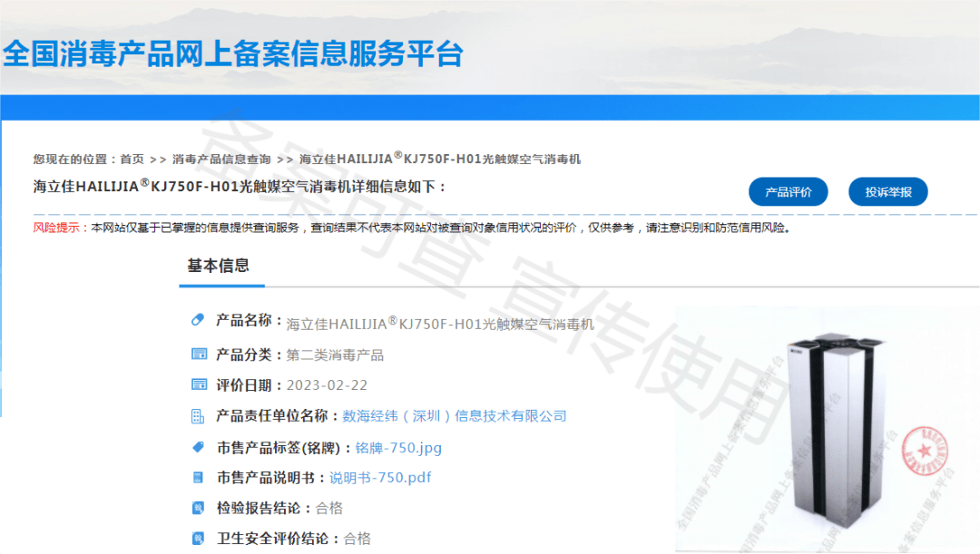Click the pill icon beside 产品名称

pyautogui.click(x=198, y=320)
